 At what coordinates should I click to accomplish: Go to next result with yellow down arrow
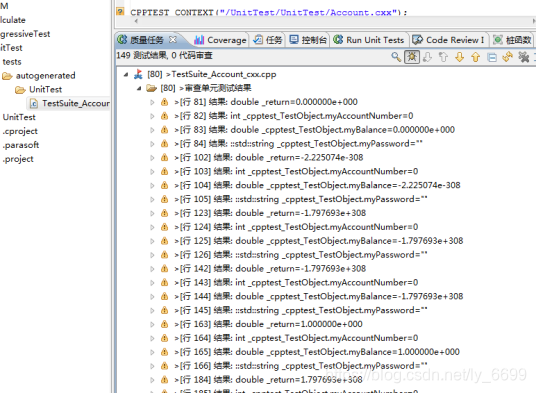(x=459, y=57)
